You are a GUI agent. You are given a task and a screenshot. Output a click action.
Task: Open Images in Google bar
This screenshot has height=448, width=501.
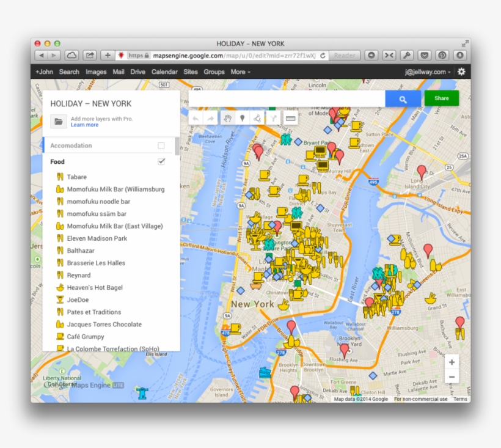(96, 72)
